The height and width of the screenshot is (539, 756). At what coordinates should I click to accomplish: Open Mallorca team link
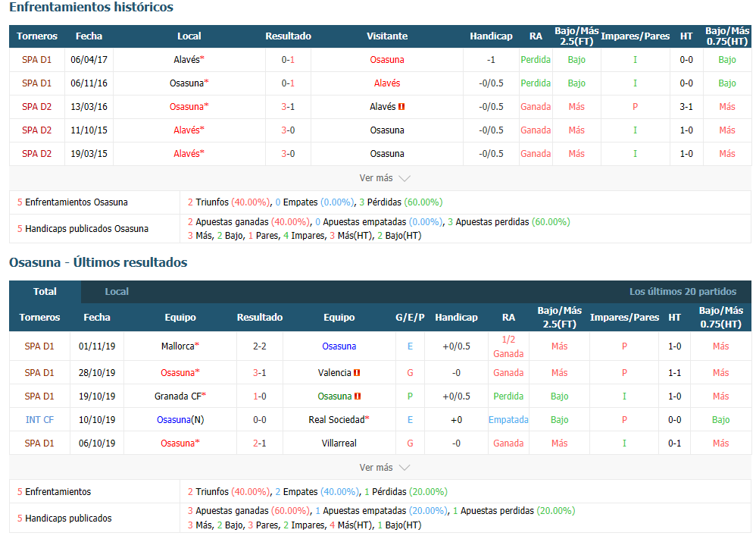[x=178, y=346]
